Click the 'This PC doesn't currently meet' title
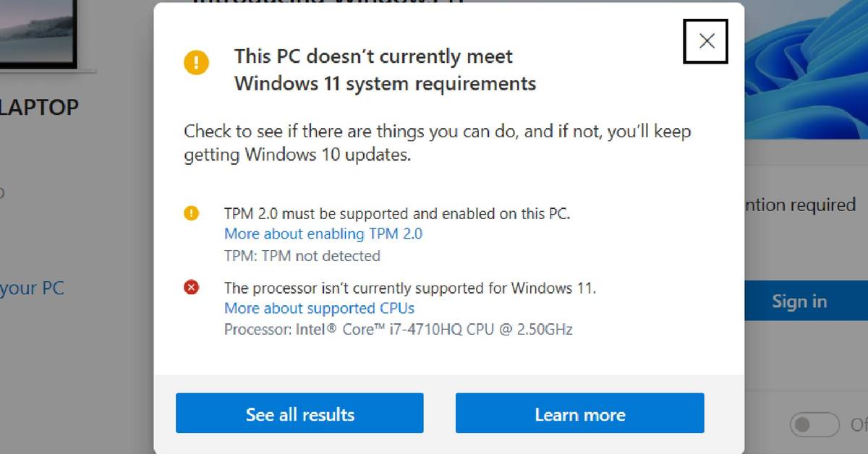868x454 pixels. coord(373,56)
